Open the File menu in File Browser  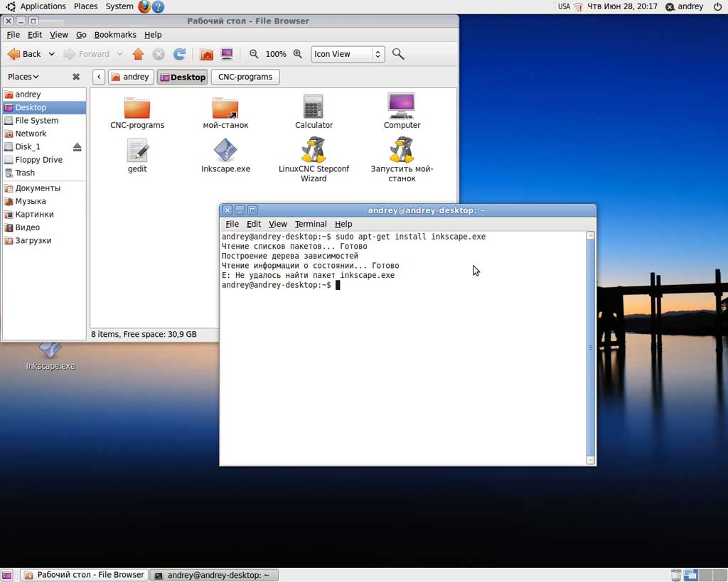pyautogui.click(x=13, y=35)
